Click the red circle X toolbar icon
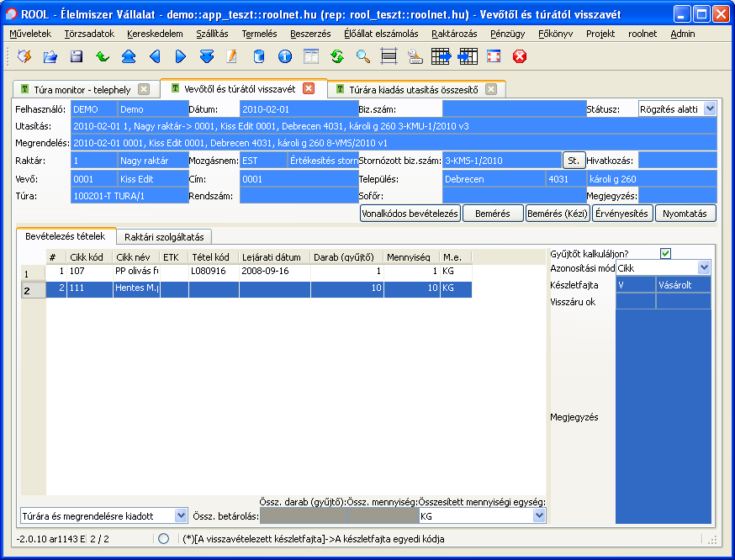The width and height of the screenshot is (735, 560). (520, 56)
